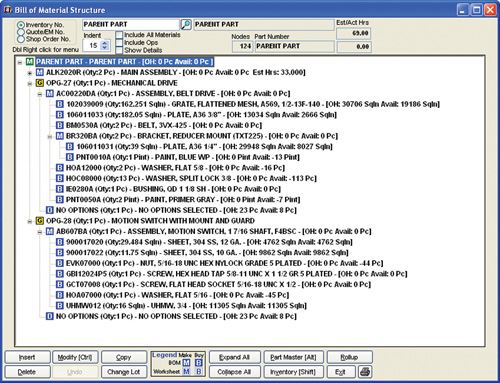Click the BOM Make M icon in Legend
This screenshot has height=383, width=500.
[186, 363]
